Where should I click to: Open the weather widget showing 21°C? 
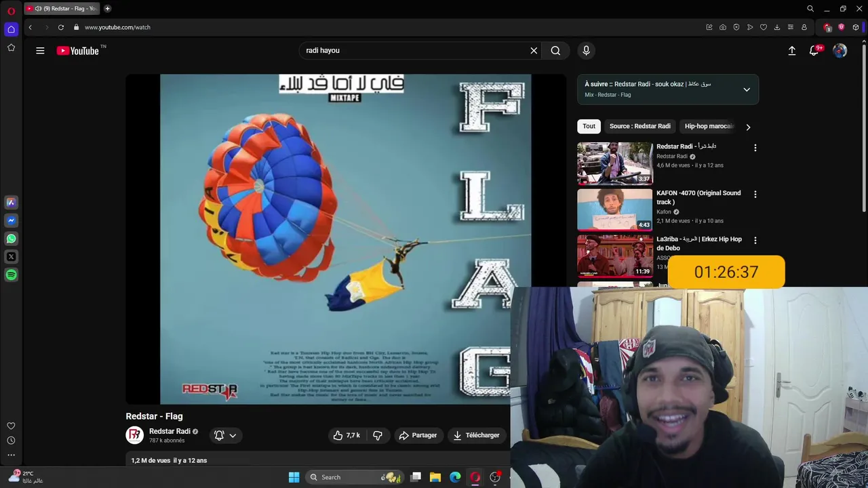click(x=26, y=476)
